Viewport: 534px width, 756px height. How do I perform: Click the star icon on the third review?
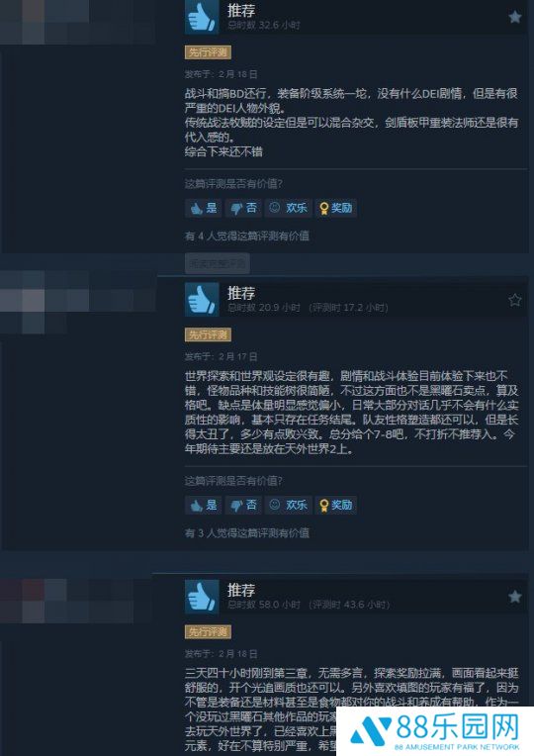[515, 597]
